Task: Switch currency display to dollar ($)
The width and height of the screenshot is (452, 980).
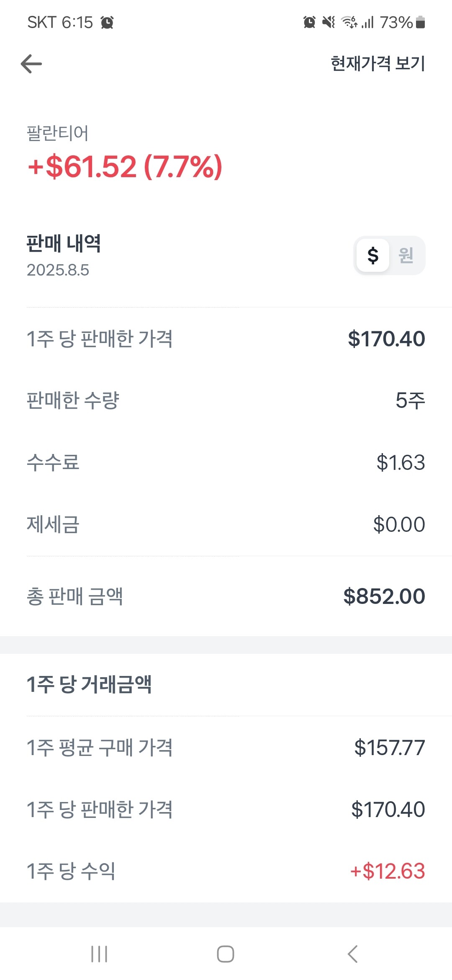Action: click(373, 255)
